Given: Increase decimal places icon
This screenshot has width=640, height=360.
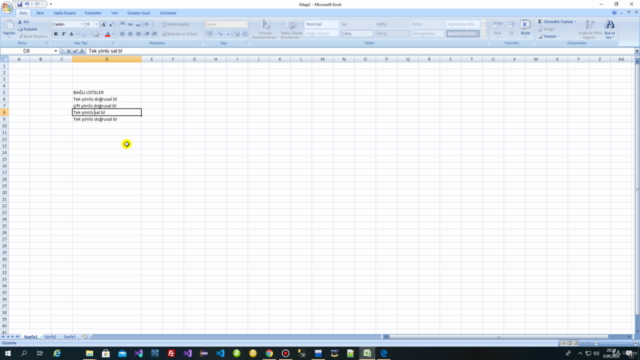Looking at the screenshot, I should 237,34.
